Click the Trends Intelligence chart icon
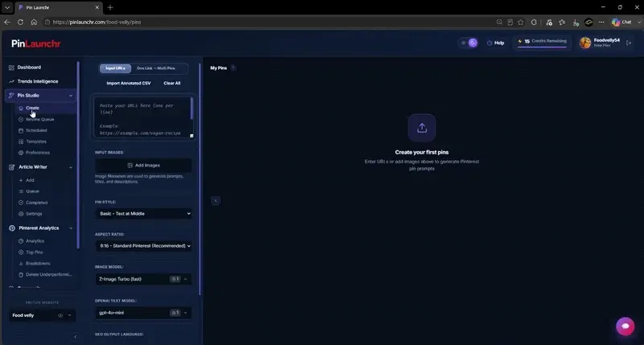The height and width of the screenshot is (345, 644). coord(11,81)
